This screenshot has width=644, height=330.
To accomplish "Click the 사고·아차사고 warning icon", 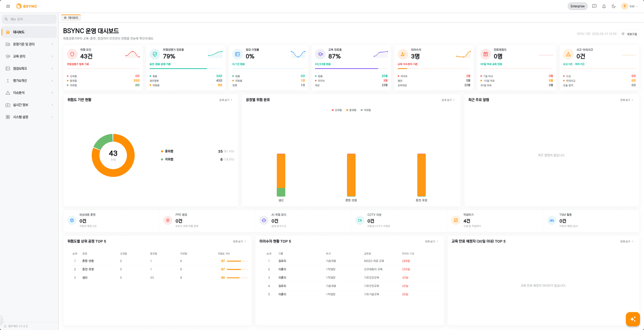I will tap(568, 54).
